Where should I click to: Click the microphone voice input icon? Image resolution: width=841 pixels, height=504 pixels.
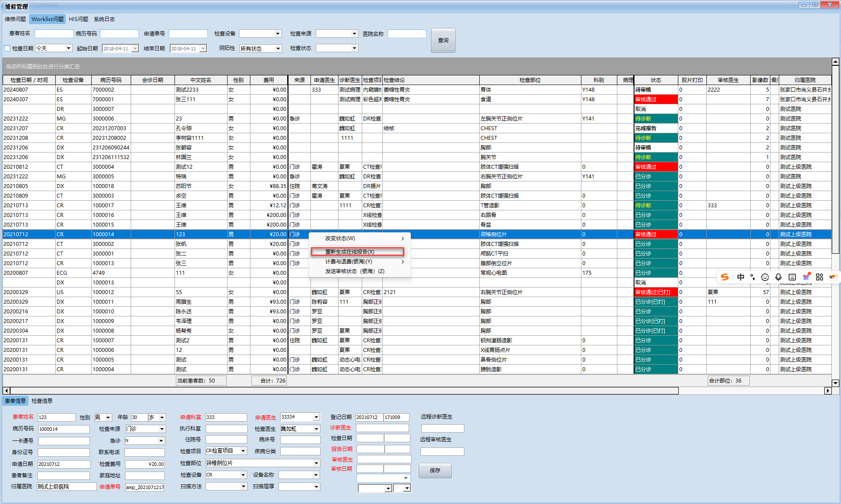[778, 277]
